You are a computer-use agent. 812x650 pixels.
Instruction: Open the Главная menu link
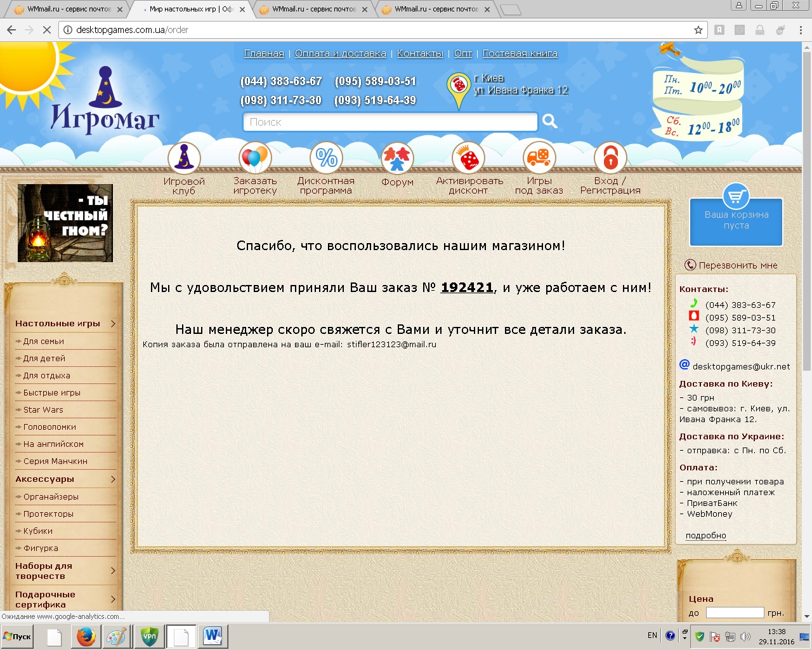click(x=264, y=53)
